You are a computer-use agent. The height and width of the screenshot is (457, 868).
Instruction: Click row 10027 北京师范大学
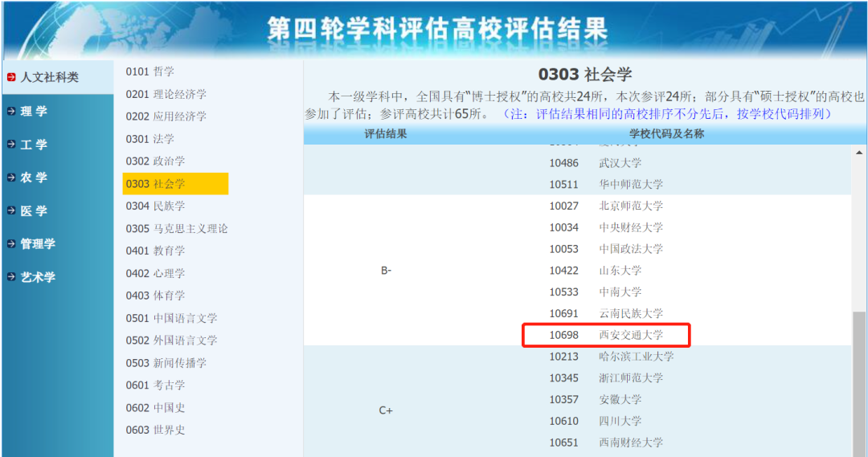coord(606,206)
